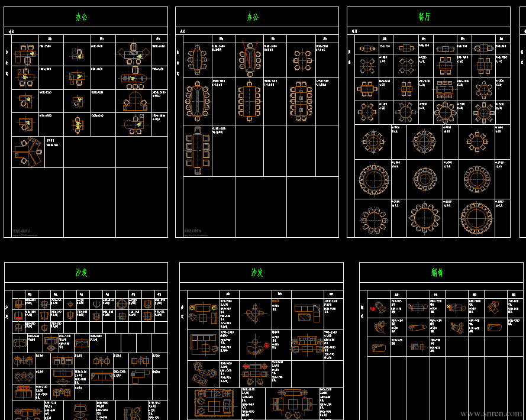Select the eight-chair round table without outer ring

[x=477, y=141]
